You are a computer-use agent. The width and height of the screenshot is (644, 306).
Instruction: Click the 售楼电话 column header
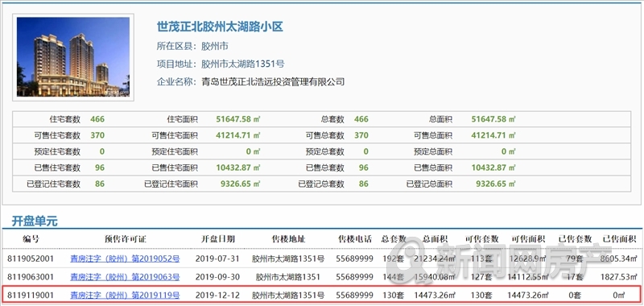tap(354, 239)
